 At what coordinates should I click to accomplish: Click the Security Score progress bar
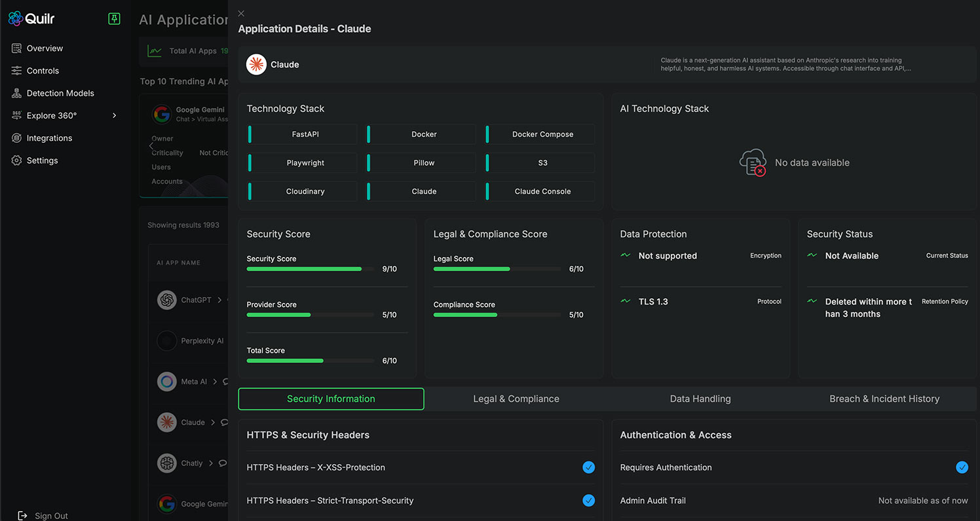click(311, 269)
